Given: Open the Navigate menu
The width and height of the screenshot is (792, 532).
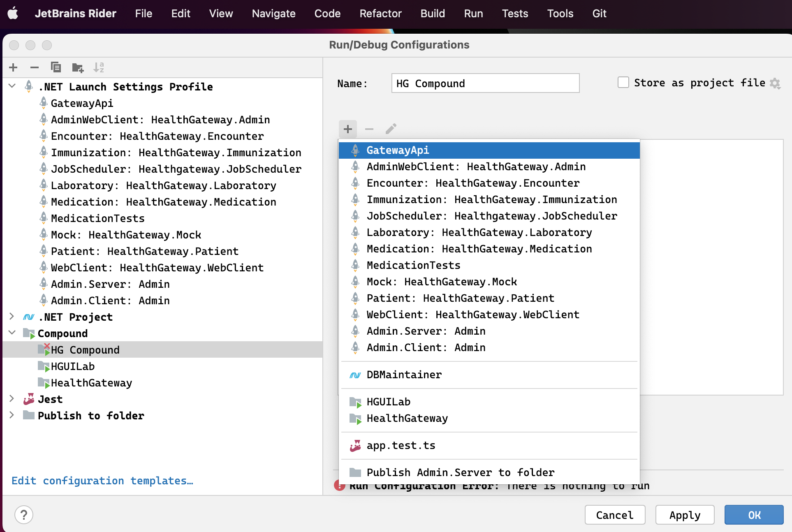Looking at the screenshot, I should 273,14.
